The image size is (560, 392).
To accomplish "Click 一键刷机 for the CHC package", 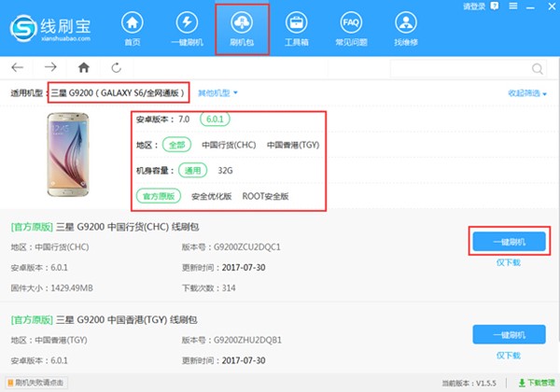I will pyautogui.click(x=509, y=242).
